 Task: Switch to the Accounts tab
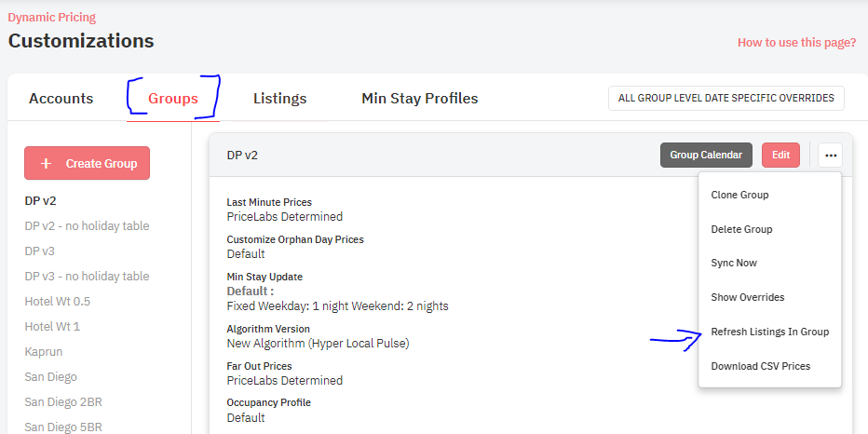pyautogui.click(x=61, y=99)
